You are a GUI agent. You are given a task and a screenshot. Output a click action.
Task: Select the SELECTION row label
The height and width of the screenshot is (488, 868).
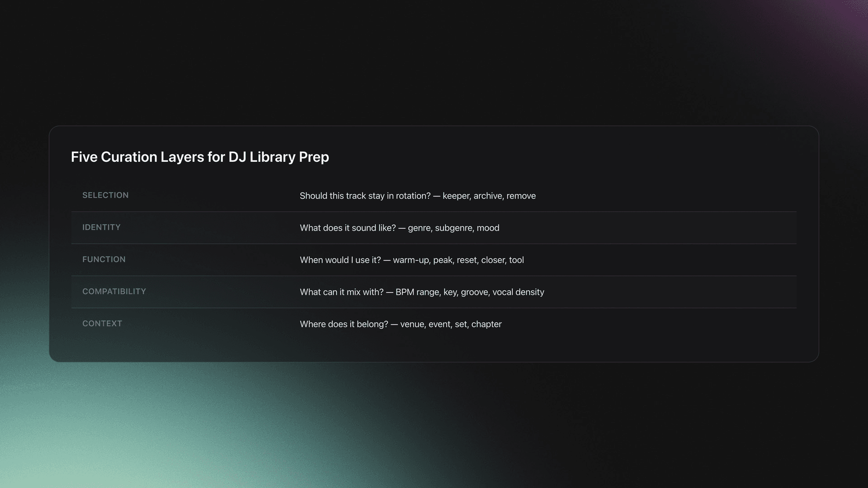(x=105, y=195)
